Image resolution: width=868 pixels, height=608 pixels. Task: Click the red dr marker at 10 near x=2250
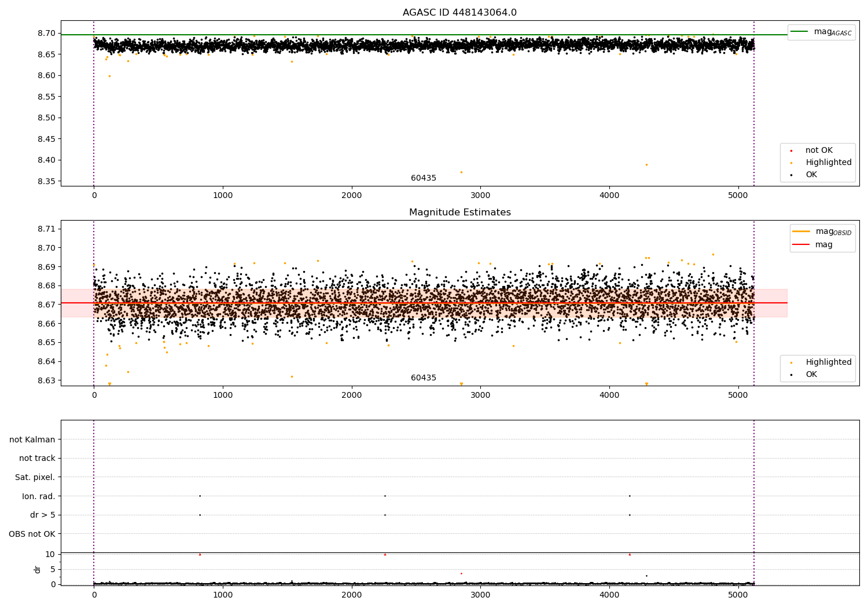click(x=385, y=554)
